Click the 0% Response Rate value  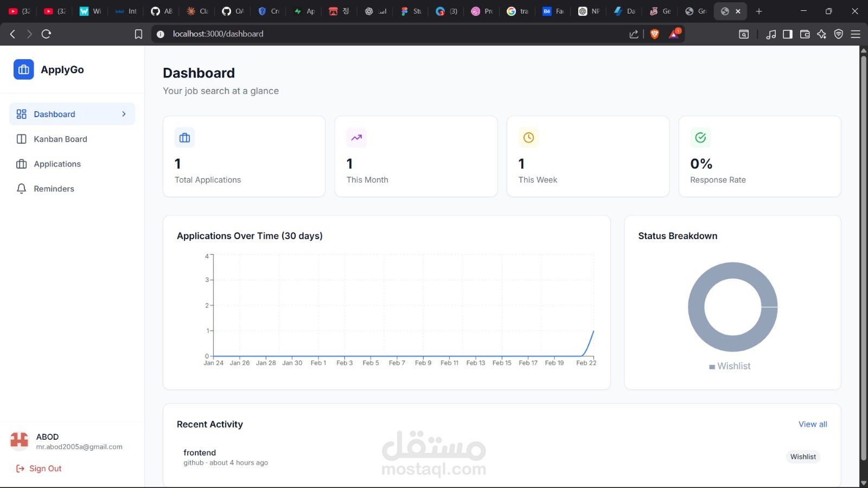701,164
